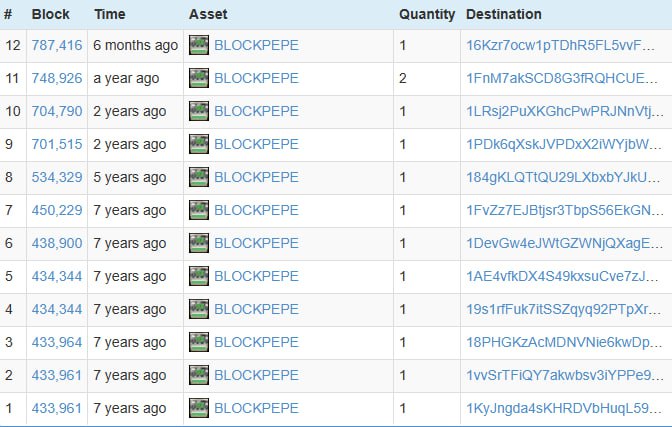This screenshot has height=427, width=672.
Task: Click the BLOCKPEPE icon in row 8
Action: pyautogui.click(x=199, y=177)
